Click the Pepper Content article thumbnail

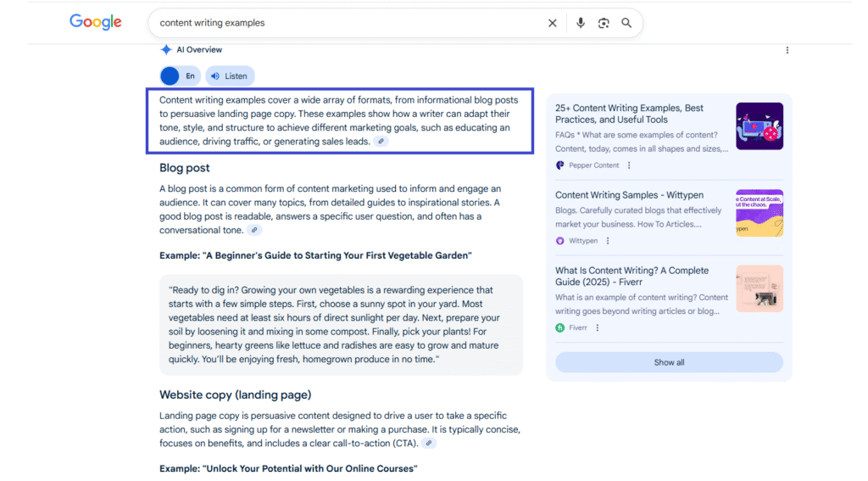pyautogui.click(x=759, y=126)
